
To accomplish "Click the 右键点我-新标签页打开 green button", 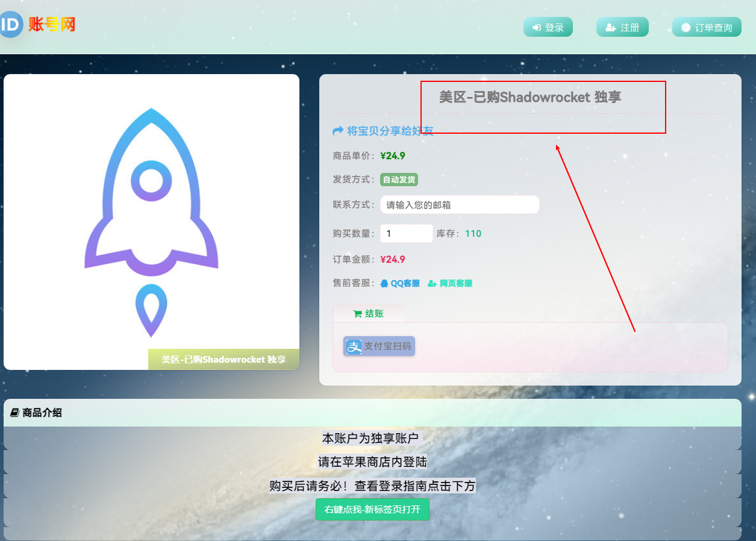I will pyautogui.click(x=372, y=509).
